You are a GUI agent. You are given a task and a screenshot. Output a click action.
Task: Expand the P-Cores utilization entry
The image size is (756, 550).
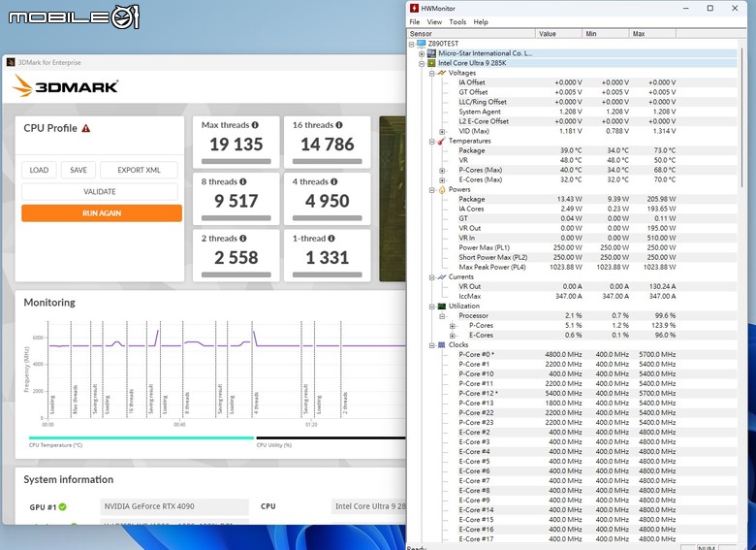[453, 326]
